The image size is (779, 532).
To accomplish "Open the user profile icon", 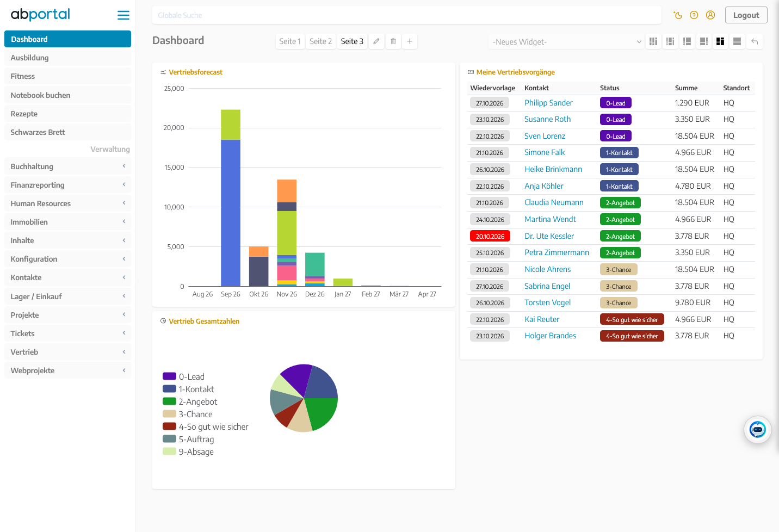I will pos(710,15).
